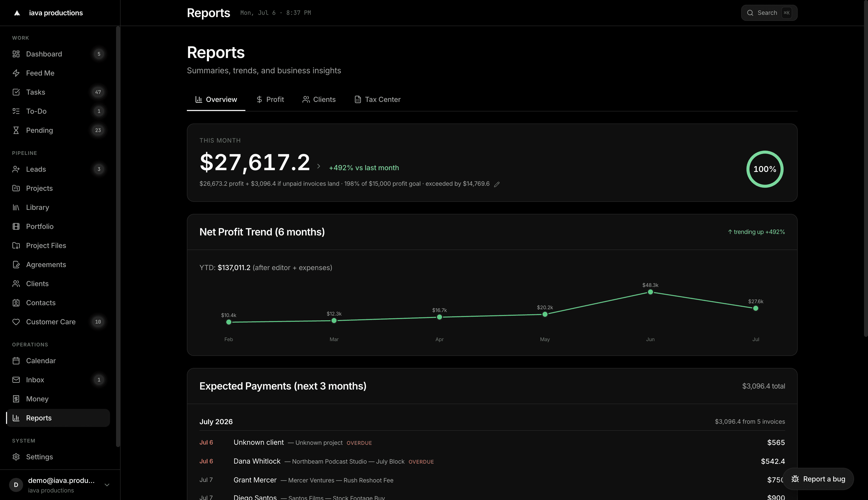Click the Customer Care heart icon
Image resolution: width=868 pixels, height=500 pixels.
tap(16, 322)
